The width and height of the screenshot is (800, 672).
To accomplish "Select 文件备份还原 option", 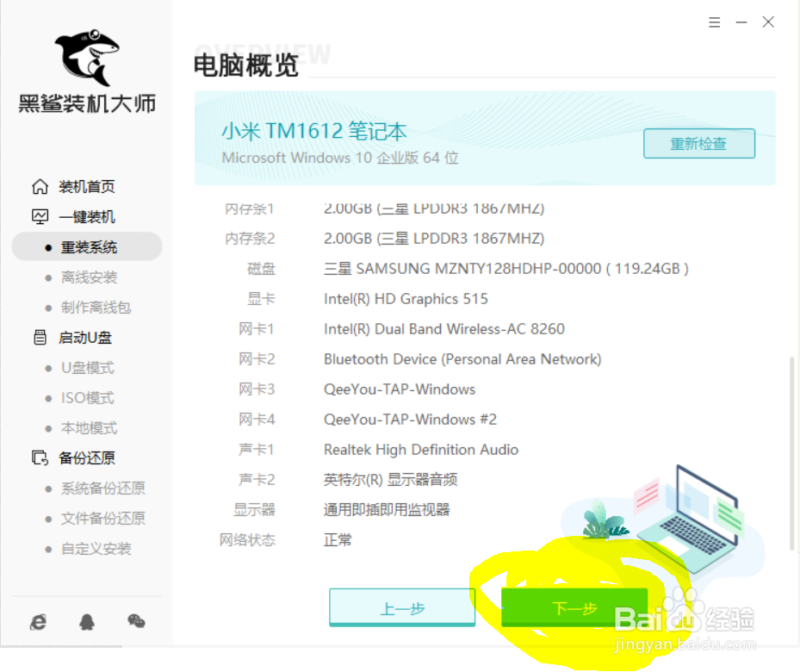I will (103, 518).
